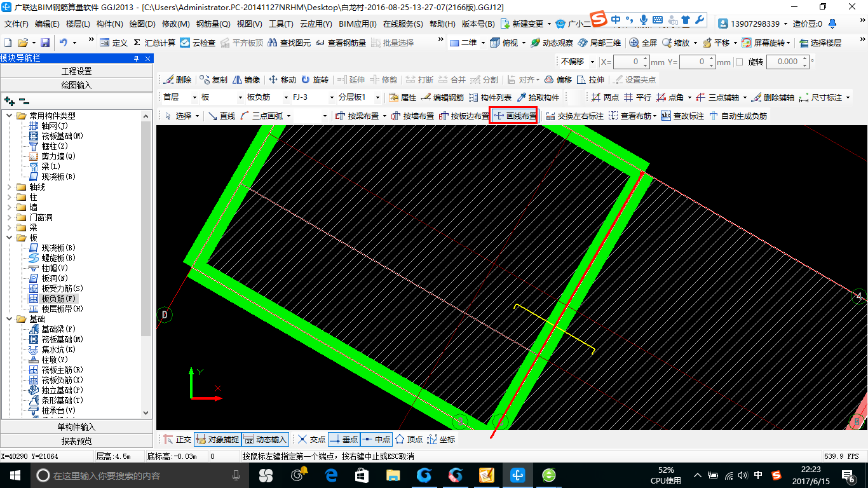Click 删除 delete tool
The height and width of the screenshot is (488, 868).
[x=177, y=79]
